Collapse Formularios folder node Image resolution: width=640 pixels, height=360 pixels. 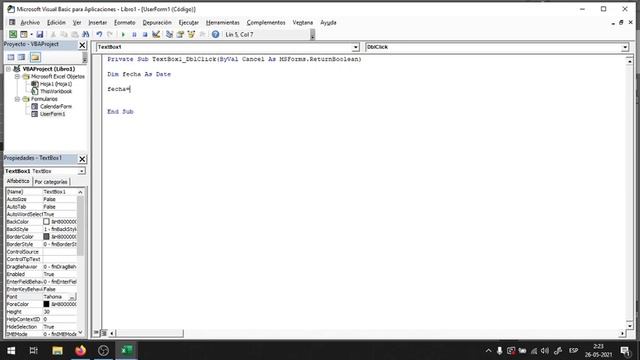pyautogui.click(x=17, y=99)
